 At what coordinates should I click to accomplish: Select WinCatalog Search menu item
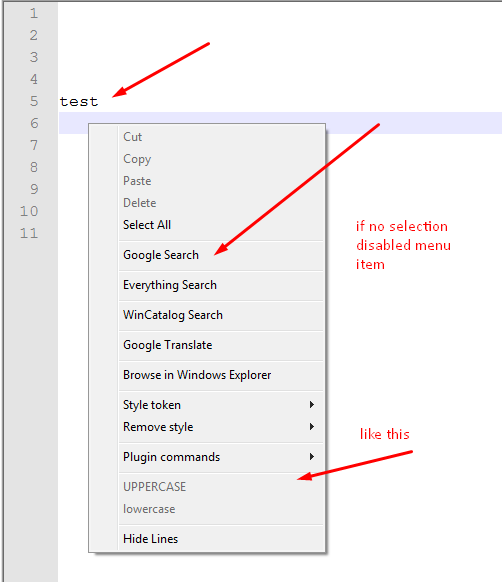coord(221,315)
